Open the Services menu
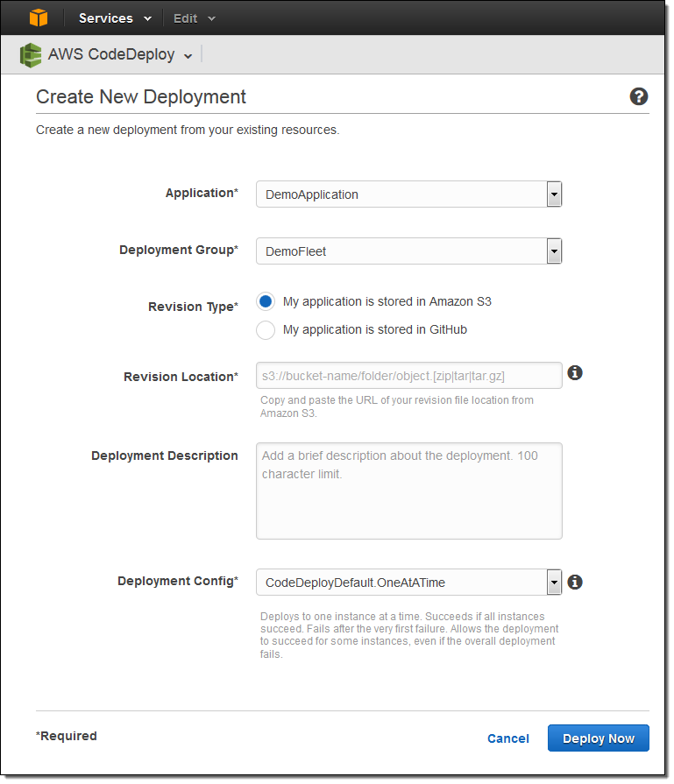Screen dimensions: 674x784 pos(114,18)
